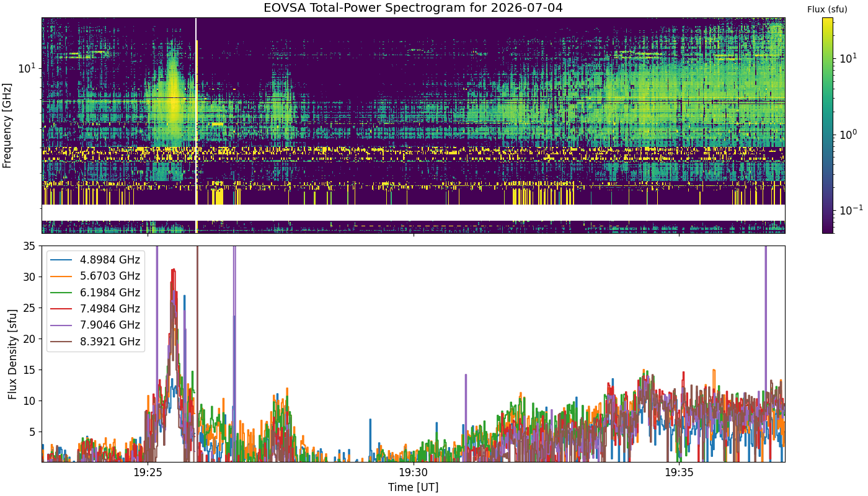Viewport: 868px width, 496px height.
Task: Click the flux peak near 19:25 in lower plot
Action: click(x=174, y=270)
